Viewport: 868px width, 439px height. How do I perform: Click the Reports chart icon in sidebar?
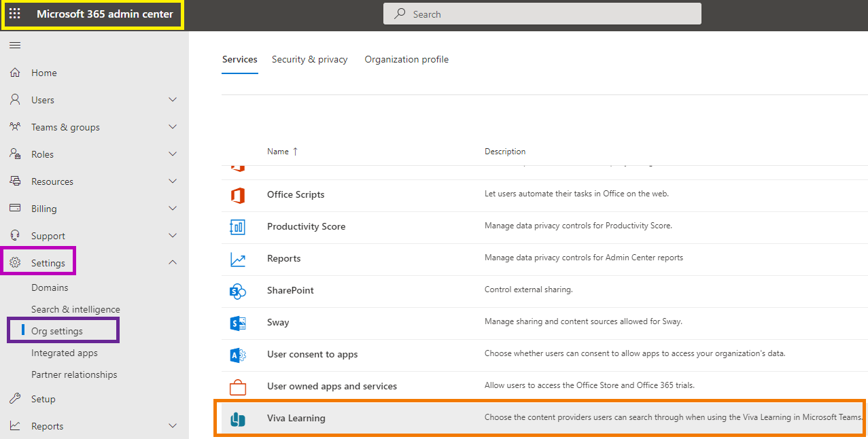pyautogui.click(x=15, y=426)
